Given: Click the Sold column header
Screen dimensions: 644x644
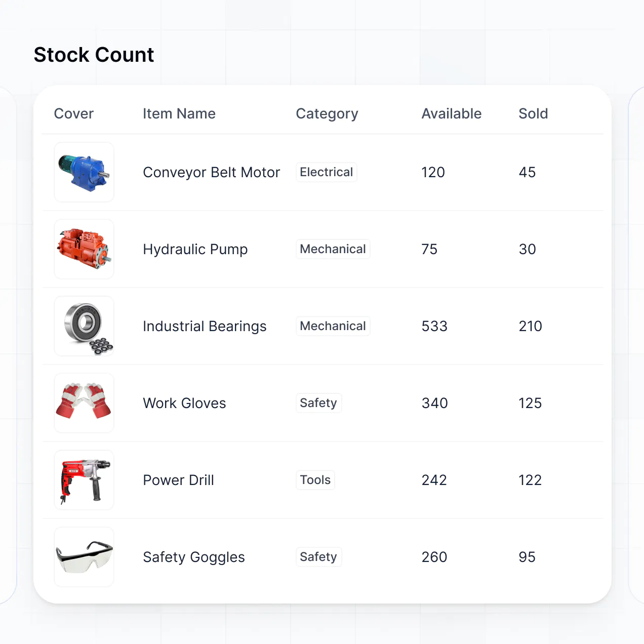Looking at the screenshot, I should (x=533, y=113).
